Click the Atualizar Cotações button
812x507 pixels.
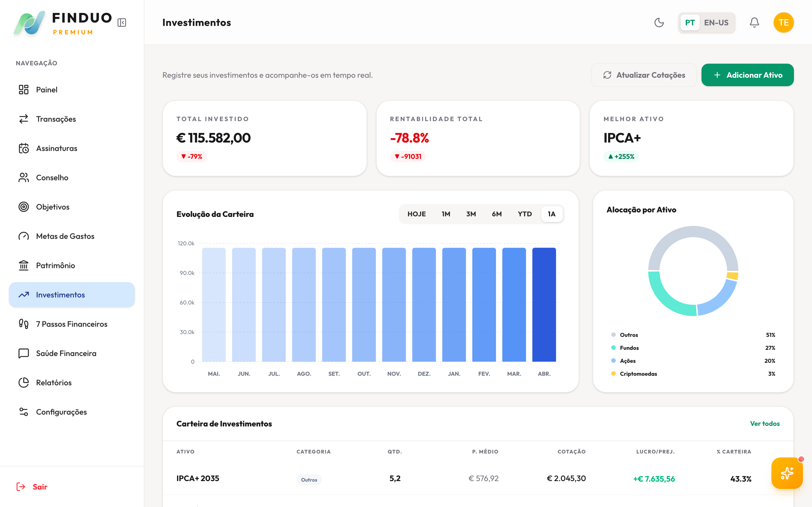[x=644, y=75]
